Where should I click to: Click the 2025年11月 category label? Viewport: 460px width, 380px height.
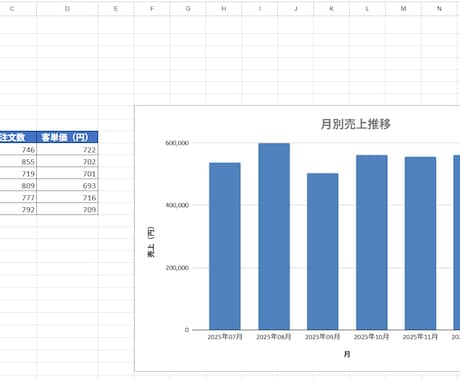420,337
